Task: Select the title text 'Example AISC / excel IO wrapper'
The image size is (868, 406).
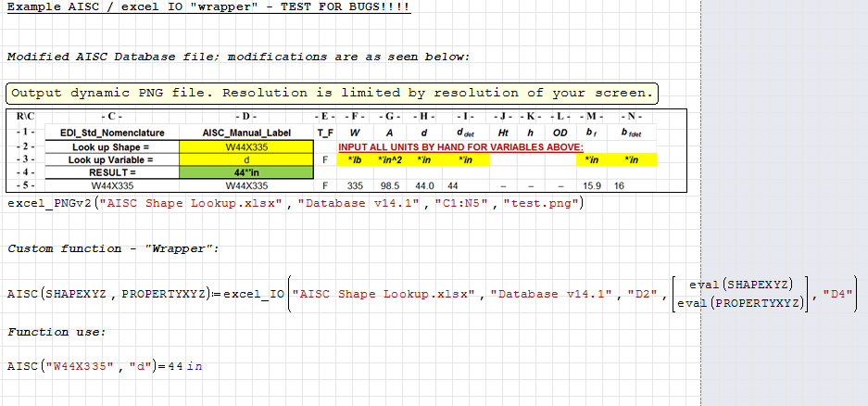Action: [x=208, y=6]
